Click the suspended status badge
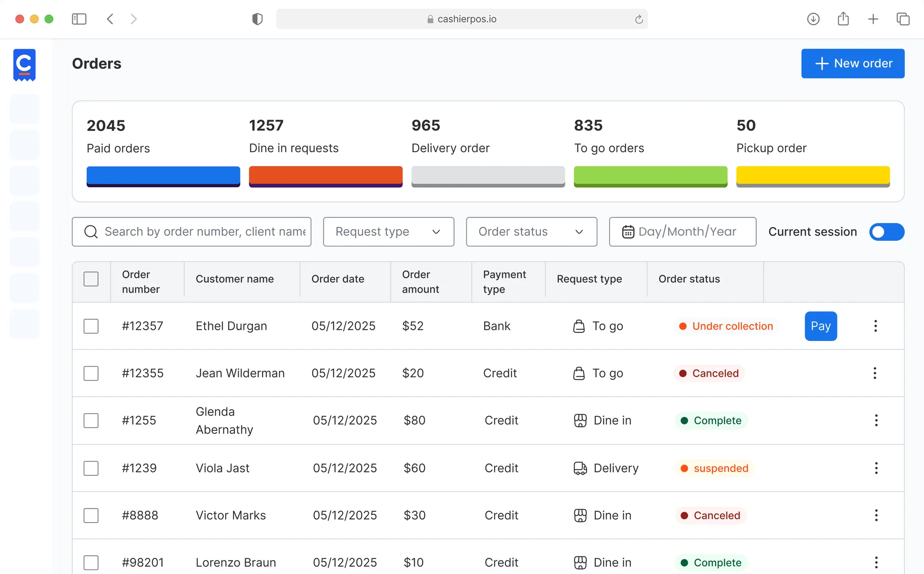924x574 pixels. pos(714,468)
